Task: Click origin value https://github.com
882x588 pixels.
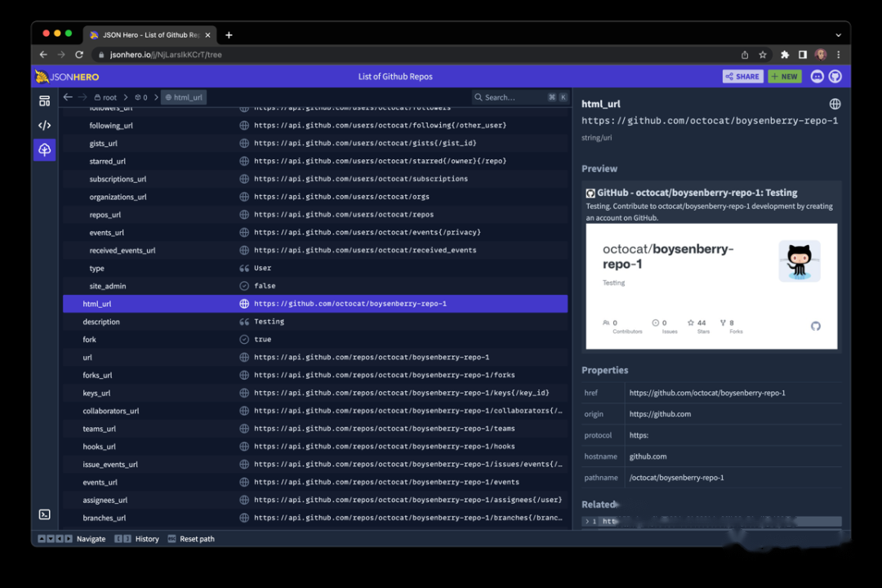Action: click(660, 414)
